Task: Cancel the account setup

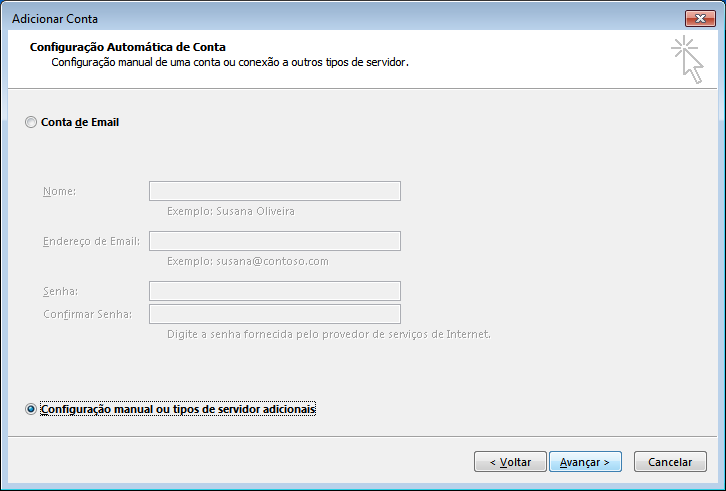Action: pos(670,462)
